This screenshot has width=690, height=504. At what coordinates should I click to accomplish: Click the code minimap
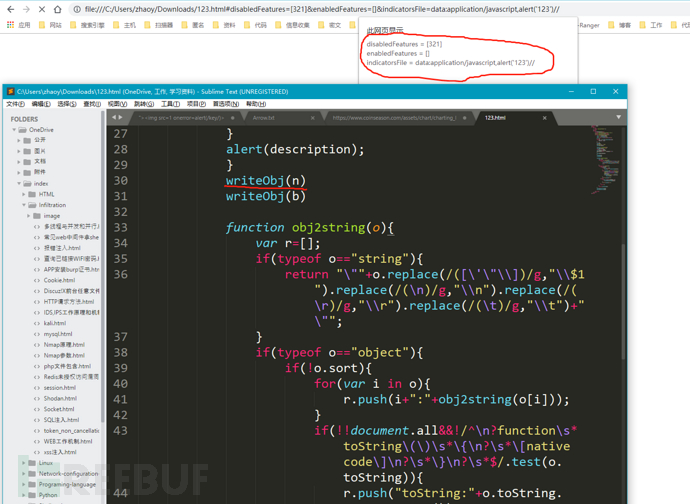[605, 161]
